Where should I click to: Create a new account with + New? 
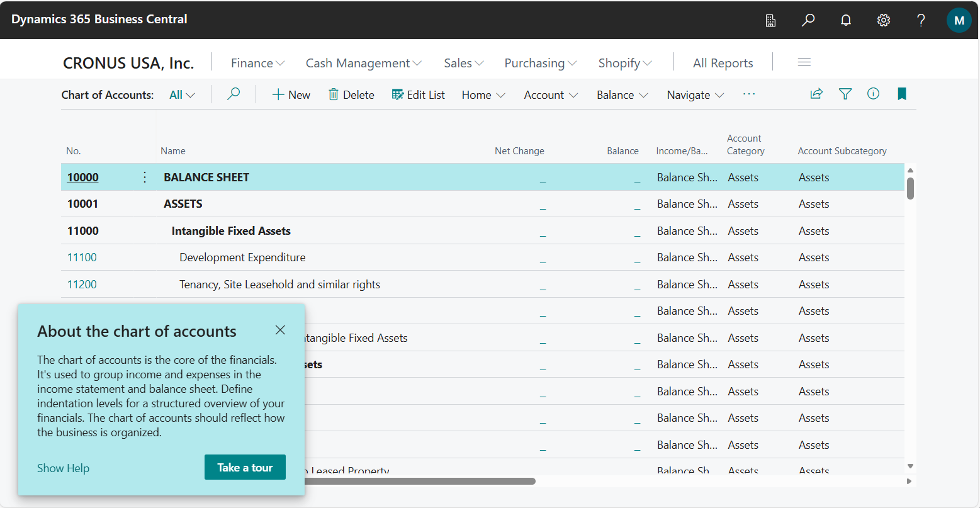point(290,94)
